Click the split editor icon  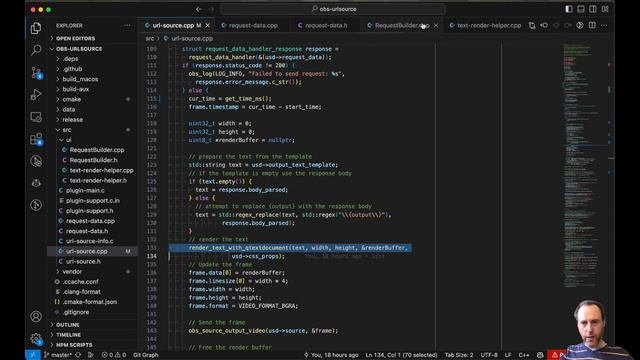point(592,25)
